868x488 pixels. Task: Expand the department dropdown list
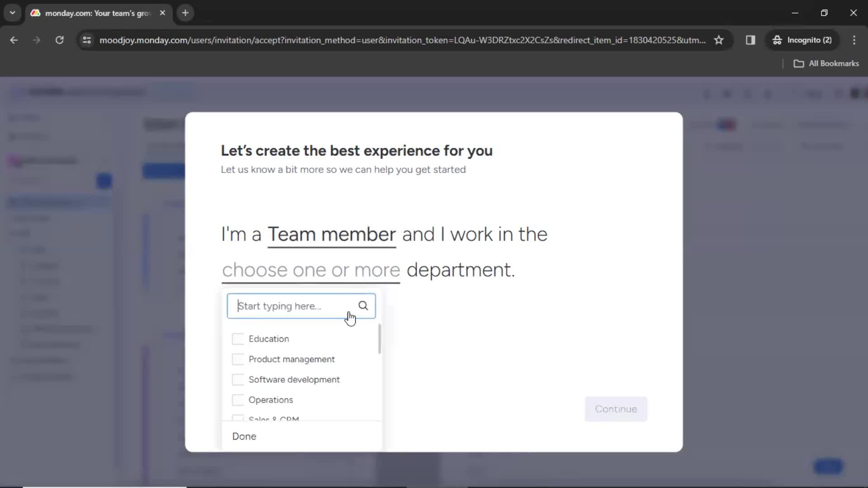pyautogui.click(x=311, y=269)
